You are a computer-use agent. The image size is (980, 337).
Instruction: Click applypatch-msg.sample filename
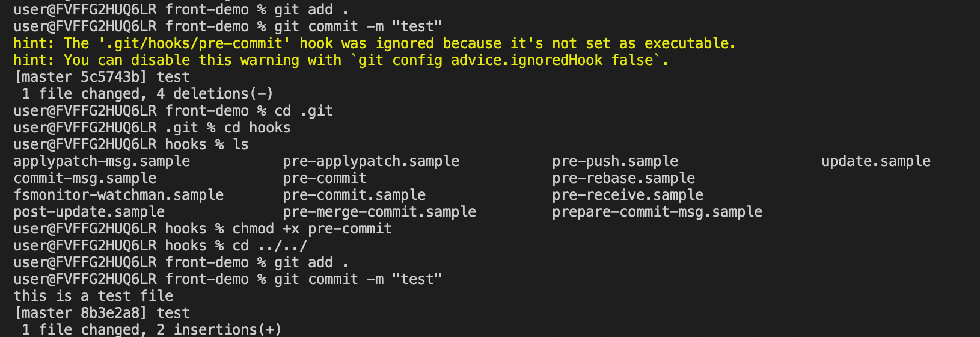102,161
